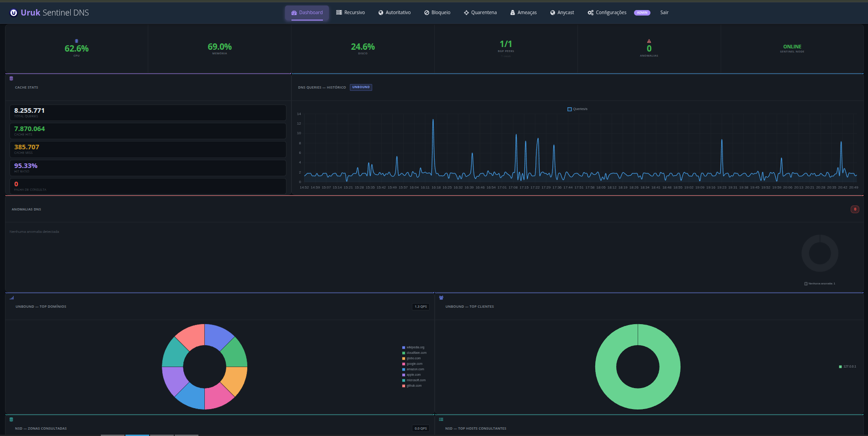This screenshot has width=868, height=436.
Task: Click the ONLINE sentinel node status
Action: (792, 47)
